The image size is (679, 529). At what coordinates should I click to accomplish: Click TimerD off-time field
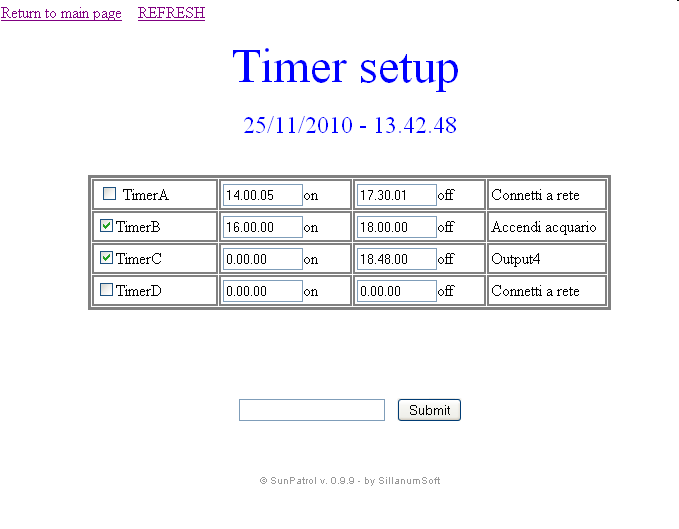click(x=396, y=291)
